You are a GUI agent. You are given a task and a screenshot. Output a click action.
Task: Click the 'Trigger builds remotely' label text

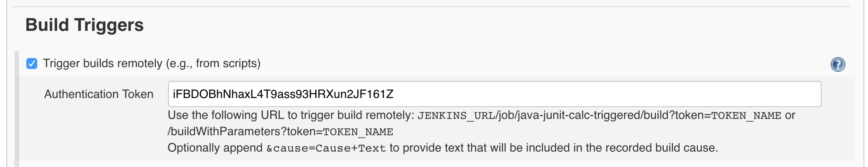[103, 64]
